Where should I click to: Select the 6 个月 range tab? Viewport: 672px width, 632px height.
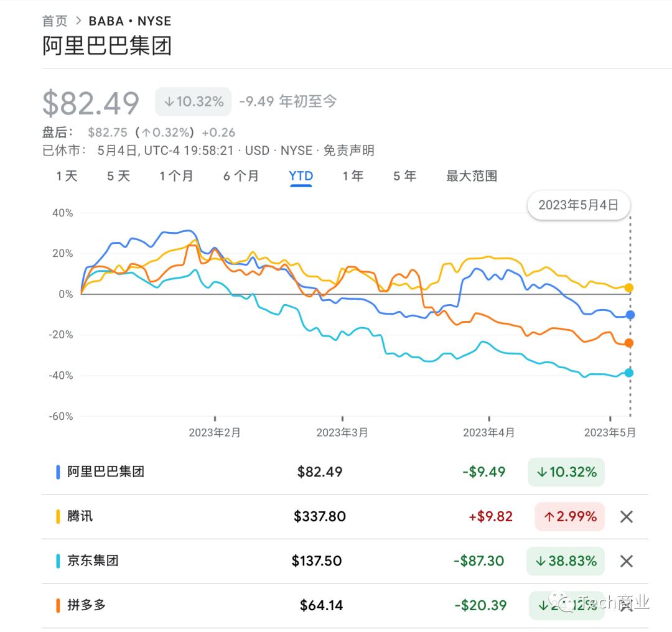[241, 175]
